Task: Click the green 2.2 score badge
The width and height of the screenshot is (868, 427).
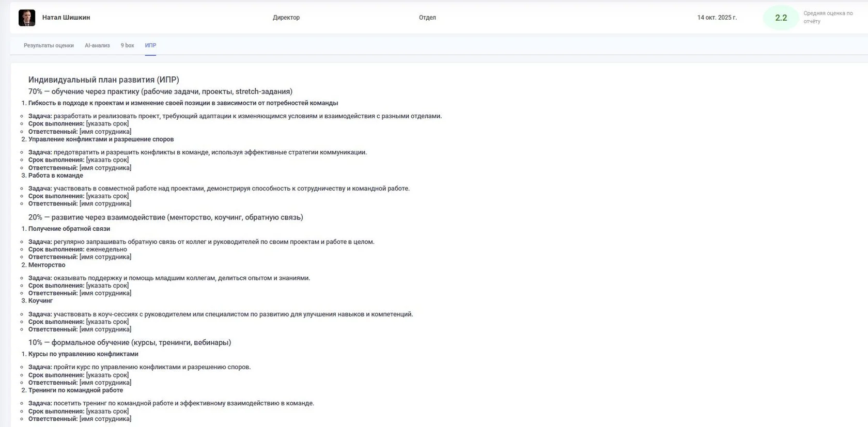Action: pos(781,18)
